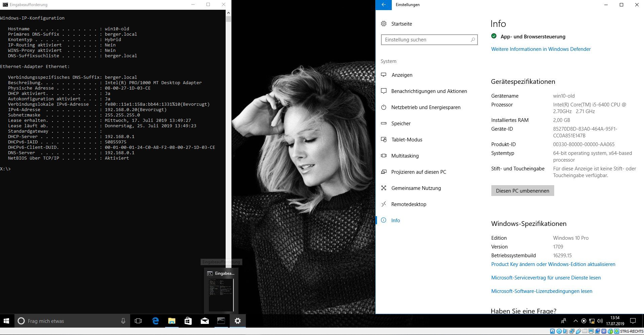This screenshot has width=644, height=335.
Task: Open the clock showing 13:54
Action: pos(615,321)
